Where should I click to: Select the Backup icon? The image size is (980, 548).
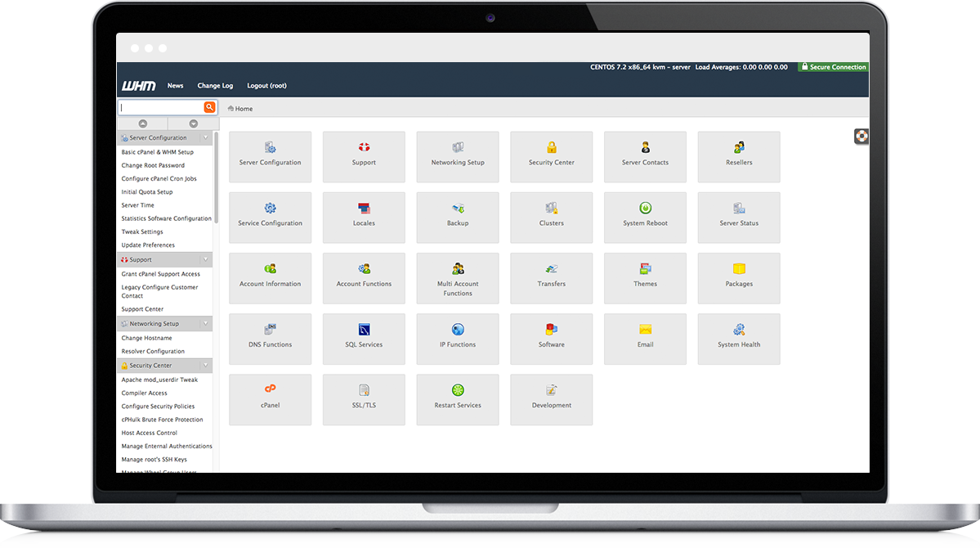pyautogui.click(x=458, y=209)
